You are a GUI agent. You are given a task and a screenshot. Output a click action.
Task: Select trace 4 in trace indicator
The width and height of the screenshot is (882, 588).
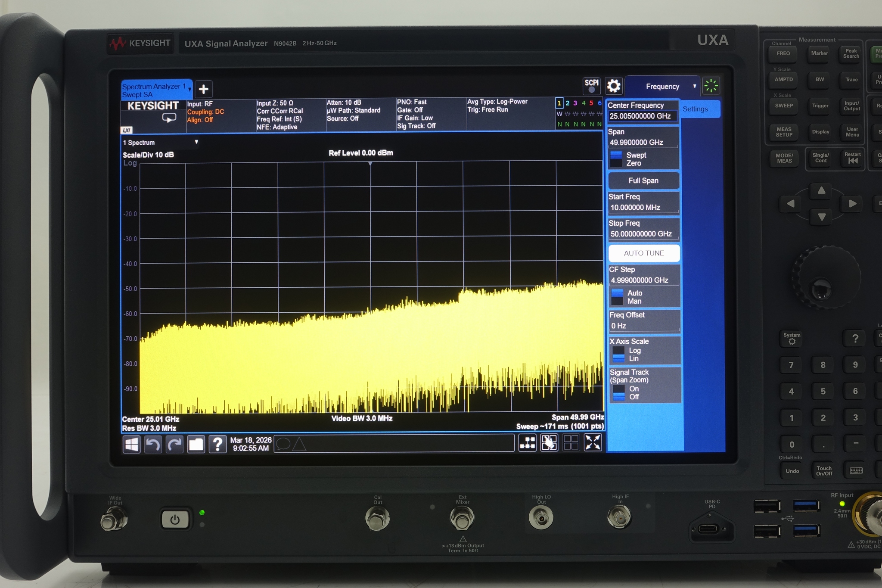(x=584, y=103)
